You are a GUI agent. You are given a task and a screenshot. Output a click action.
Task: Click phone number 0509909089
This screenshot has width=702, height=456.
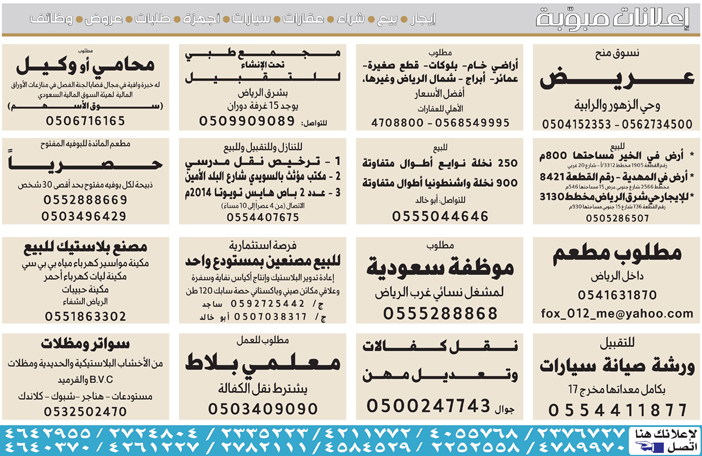pyautogui.click(x=247, y=121)
